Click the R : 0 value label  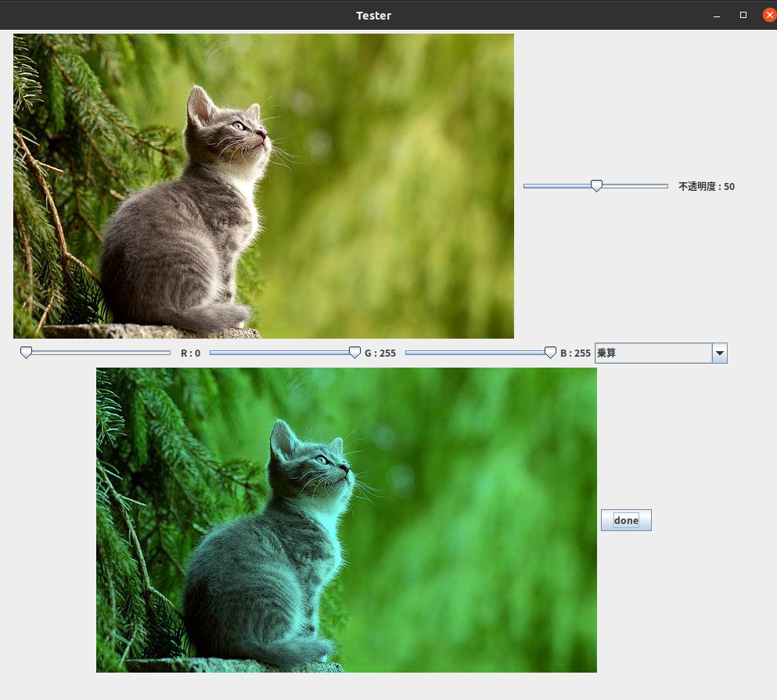click(190, 354)
